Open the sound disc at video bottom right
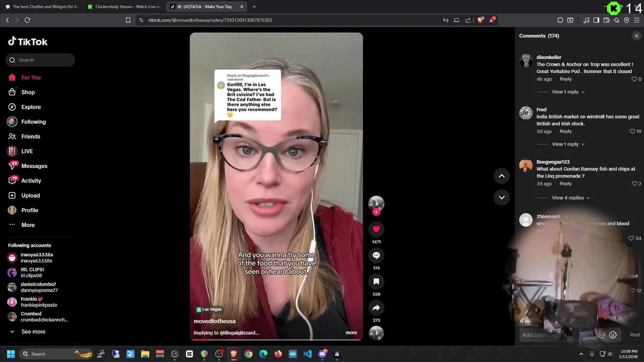This screenshot has width=644, height=362. [376, 333]
